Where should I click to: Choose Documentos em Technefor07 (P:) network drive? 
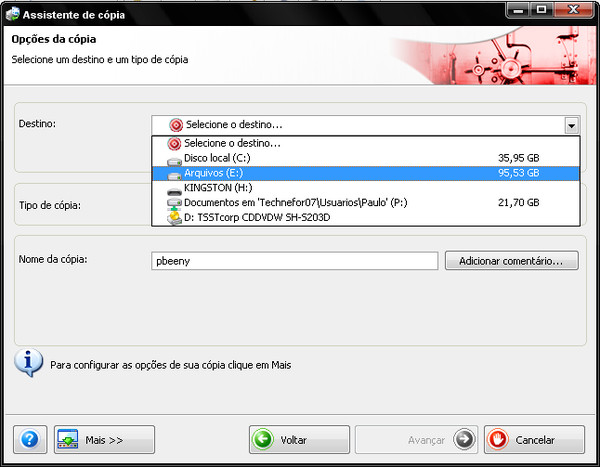coord(366,202)
